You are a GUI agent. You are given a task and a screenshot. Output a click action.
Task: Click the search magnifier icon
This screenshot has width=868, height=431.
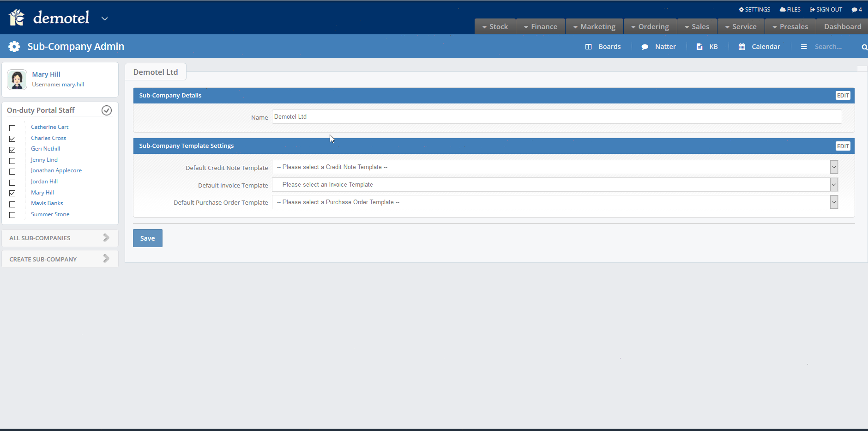pos(864,47)
